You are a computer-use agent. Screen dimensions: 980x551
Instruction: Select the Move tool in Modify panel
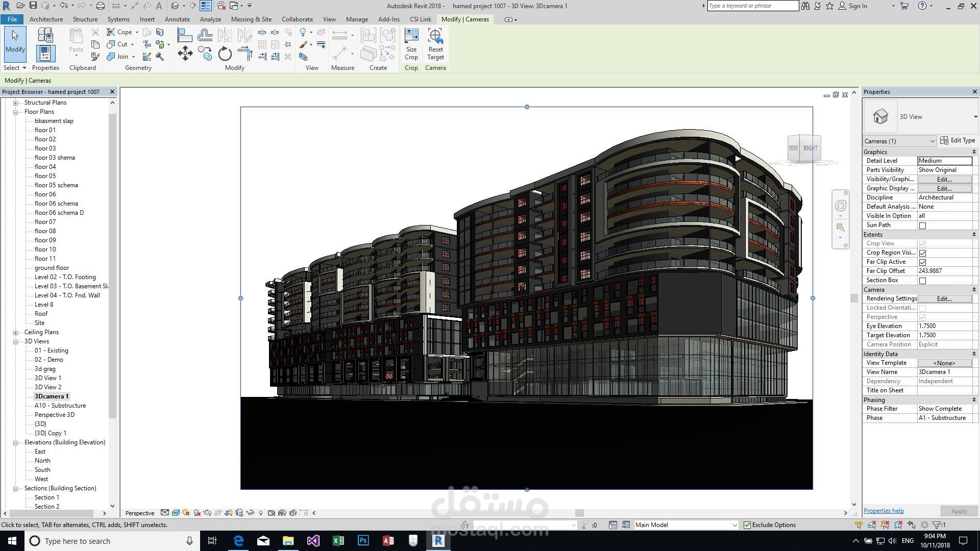pyautogui.click(x=185, y=54)
